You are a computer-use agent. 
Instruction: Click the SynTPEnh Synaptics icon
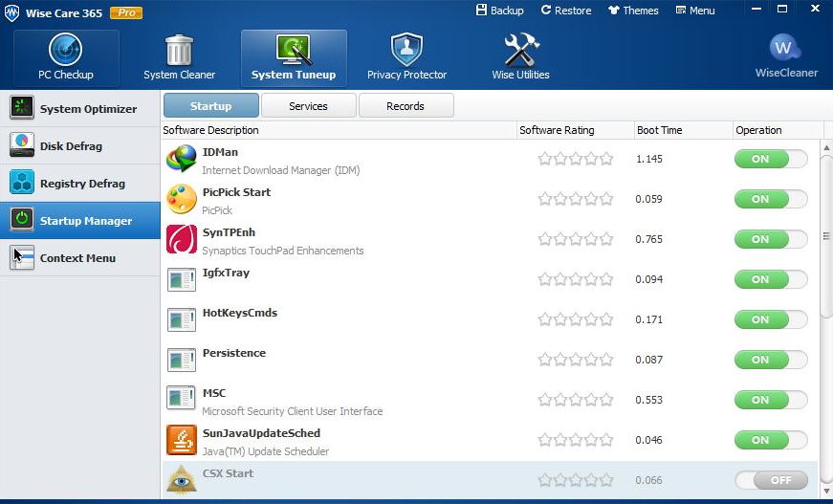181,239
